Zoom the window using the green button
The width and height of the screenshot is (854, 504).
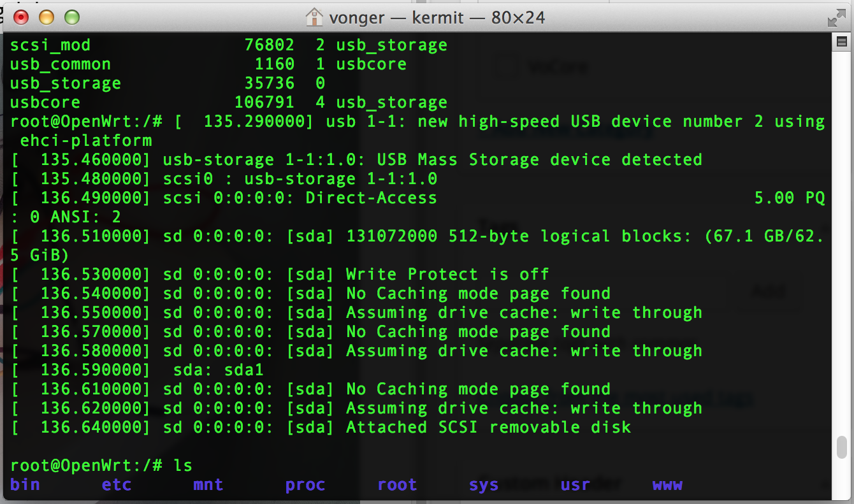(x=72, y=17)
